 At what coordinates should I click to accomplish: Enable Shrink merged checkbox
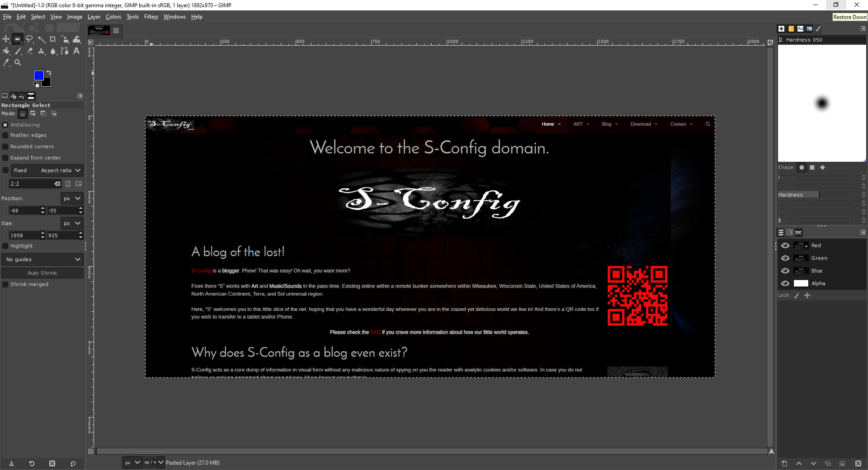pyautogui.click(x=5, y=284)
